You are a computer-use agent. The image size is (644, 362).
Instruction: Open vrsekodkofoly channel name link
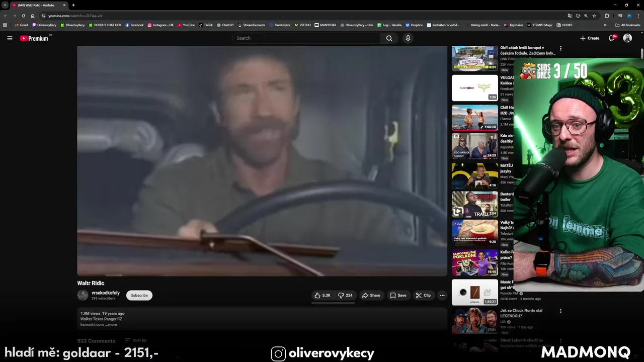[x=106, y=293]
